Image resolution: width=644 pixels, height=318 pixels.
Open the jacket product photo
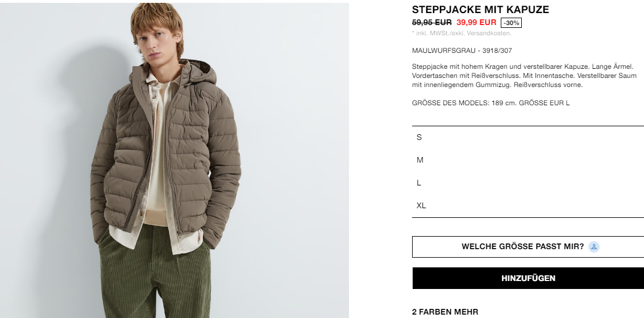(174, 160)
